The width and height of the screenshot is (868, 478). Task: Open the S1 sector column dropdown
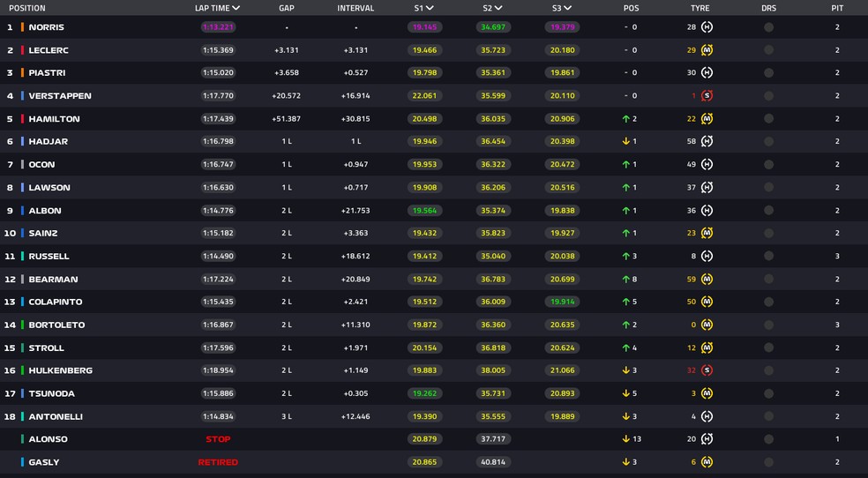430,8
